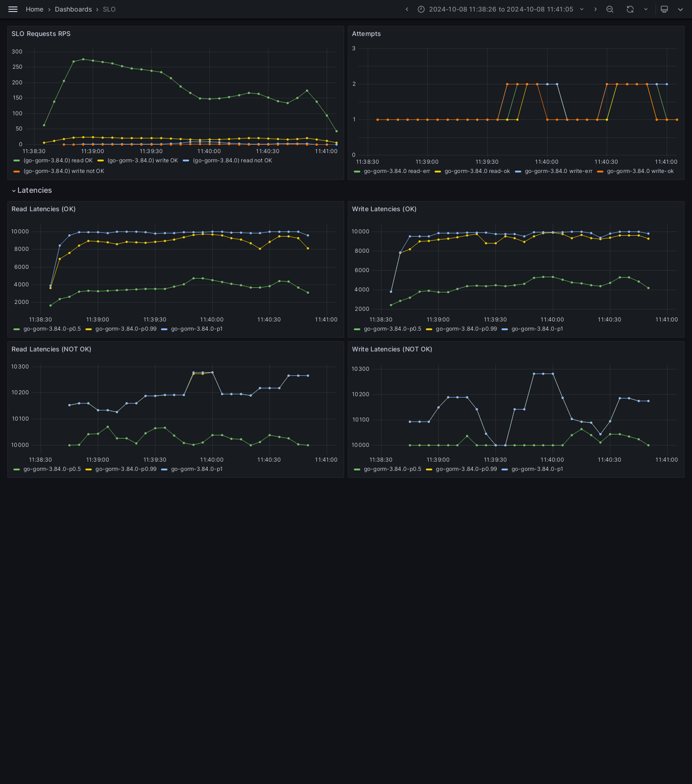Click green read OK color swatch in RPS legend
This screenshot has width=692, height=784.
tap(17, 160)
